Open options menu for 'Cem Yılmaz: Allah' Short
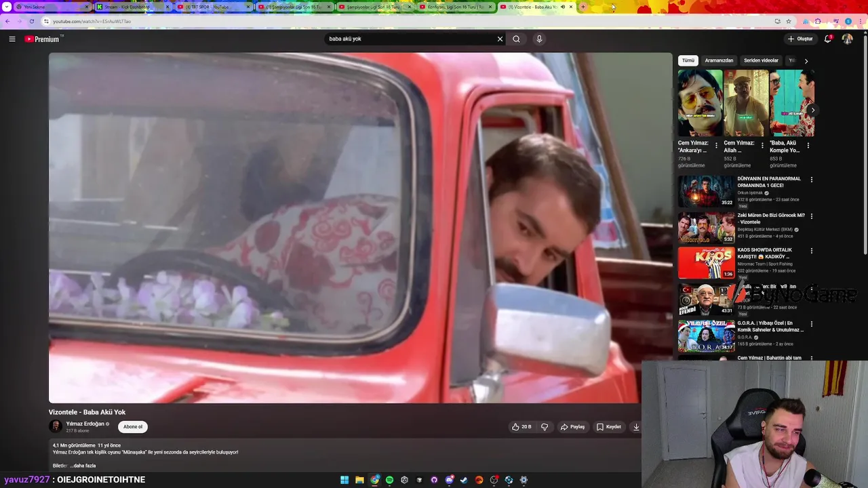The width and height of the screenshot is (868, 488). tap(762, 145)
